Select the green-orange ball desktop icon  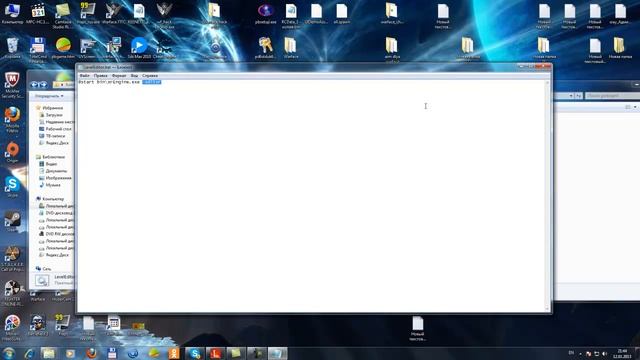[63, 48]
